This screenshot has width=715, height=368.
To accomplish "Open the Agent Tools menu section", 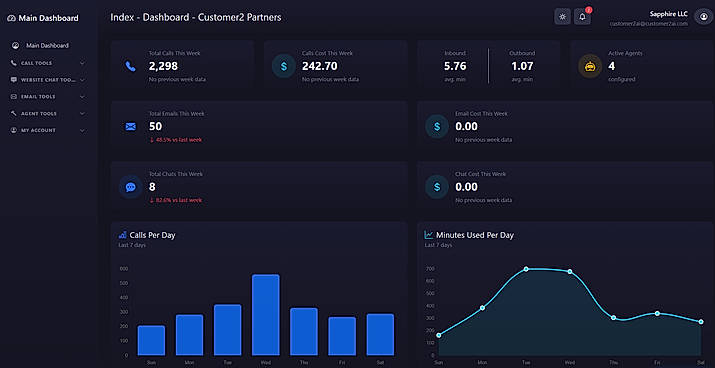I will 47,114.
